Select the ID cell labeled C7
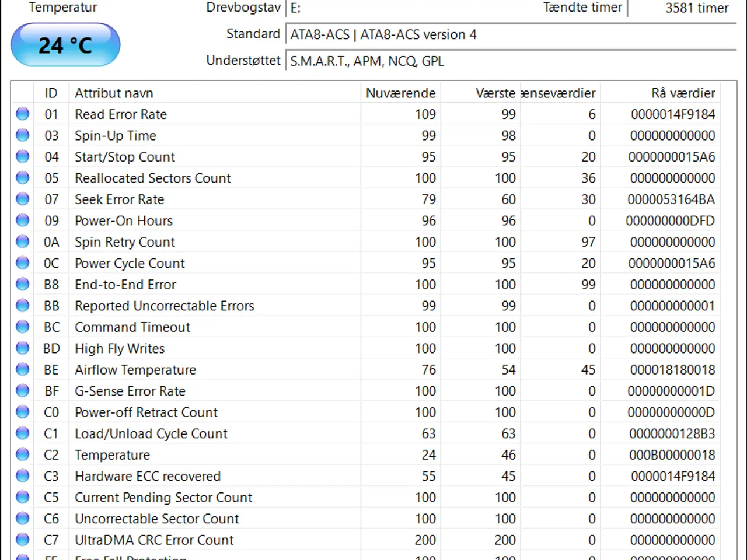The image size is (747, 560). point(51,540)
